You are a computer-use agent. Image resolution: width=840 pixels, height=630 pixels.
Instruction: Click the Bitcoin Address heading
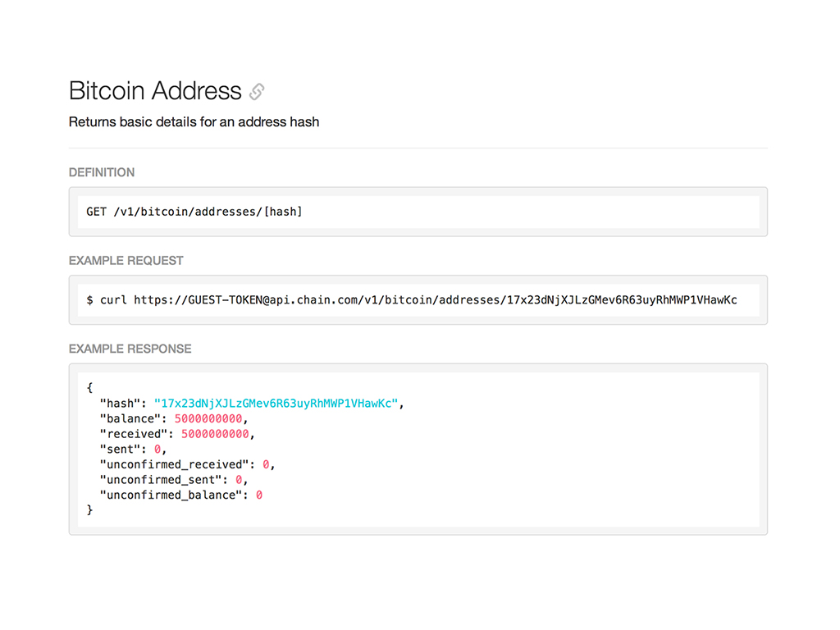(x=155, y=90)
